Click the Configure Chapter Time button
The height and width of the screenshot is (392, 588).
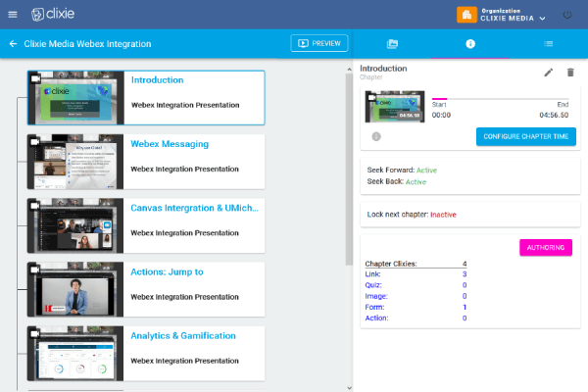pyautogui.click(x=525, y=136)
